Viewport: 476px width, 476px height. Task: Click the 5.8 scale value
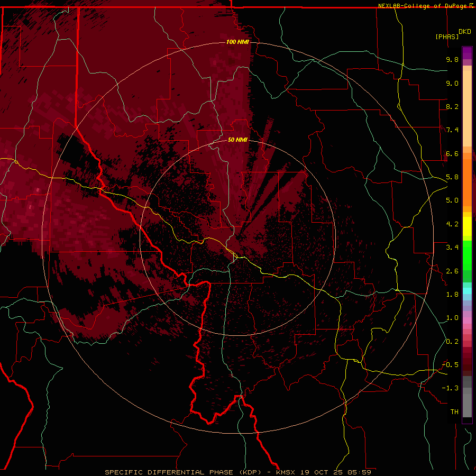452,177
